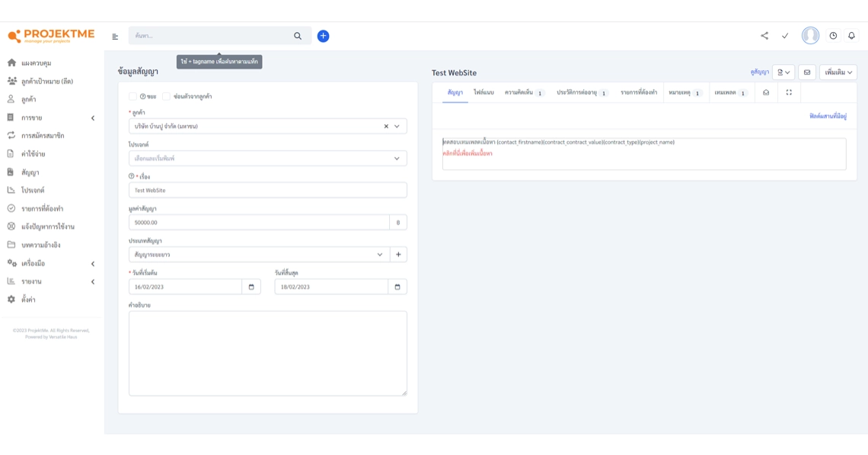
Task: Collapse the sidebar with the menu icon
Action: pyautogui.click(x=115, y=37)
